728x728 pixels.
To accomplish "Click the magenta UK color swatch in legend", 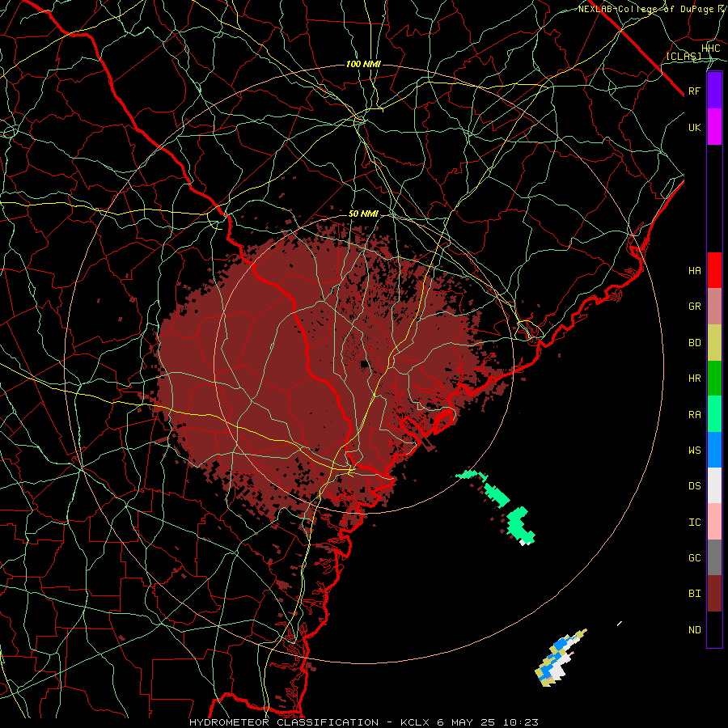I will pyautogui.click(x=714, y=127).
